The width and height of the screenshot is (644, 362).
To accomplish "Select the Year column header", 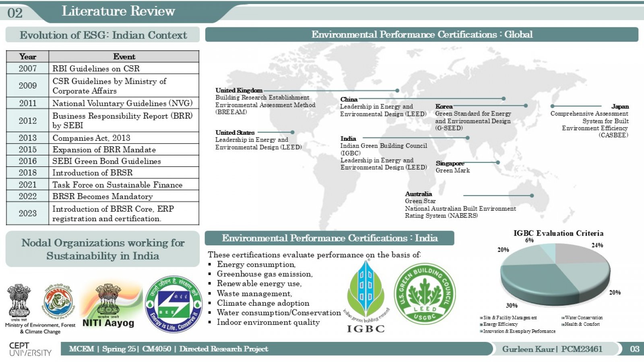I will (27, 56).
